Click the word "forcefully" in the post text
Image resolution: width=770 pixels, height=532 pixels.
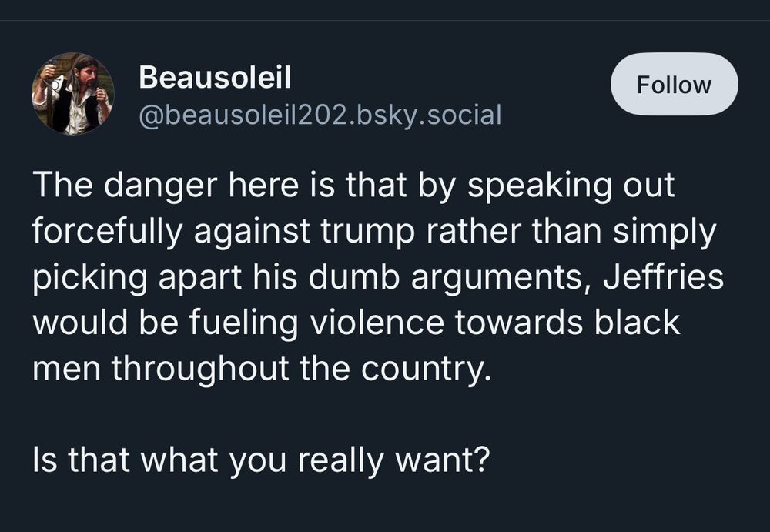coord(106,232)
